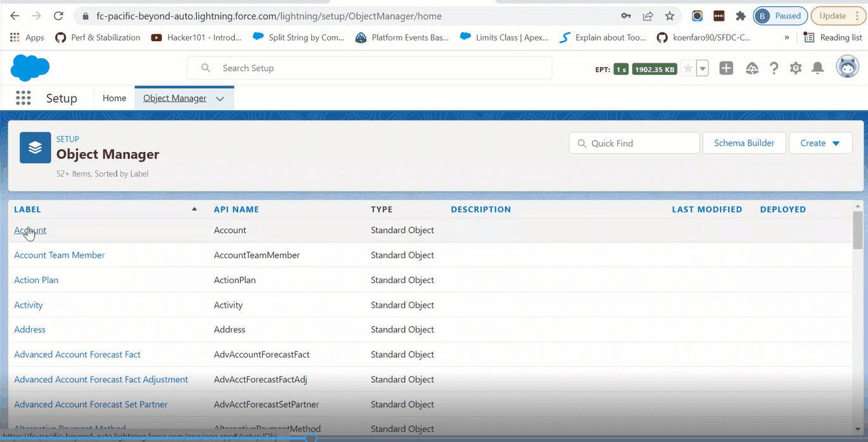Screen dimensions: 868x442
Task: Click the EPT 1 s indicator
Action: click(621, 69)
